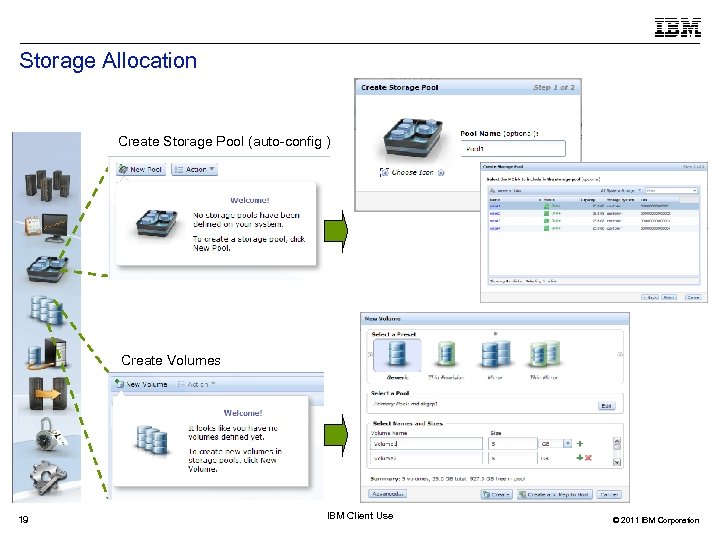
Task: Click Cancel in the step 2 pool dialog
Action: tap(693, 298)
